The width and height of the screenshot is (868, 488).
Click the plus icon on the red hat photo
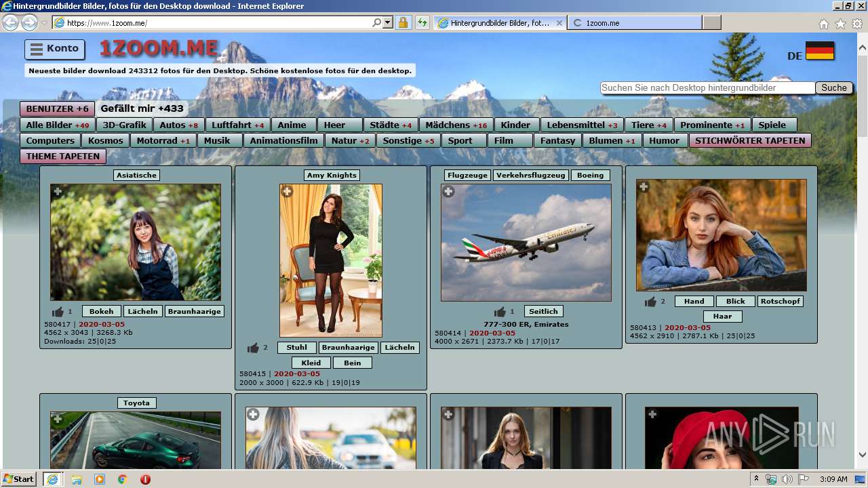tap(652, 414)
